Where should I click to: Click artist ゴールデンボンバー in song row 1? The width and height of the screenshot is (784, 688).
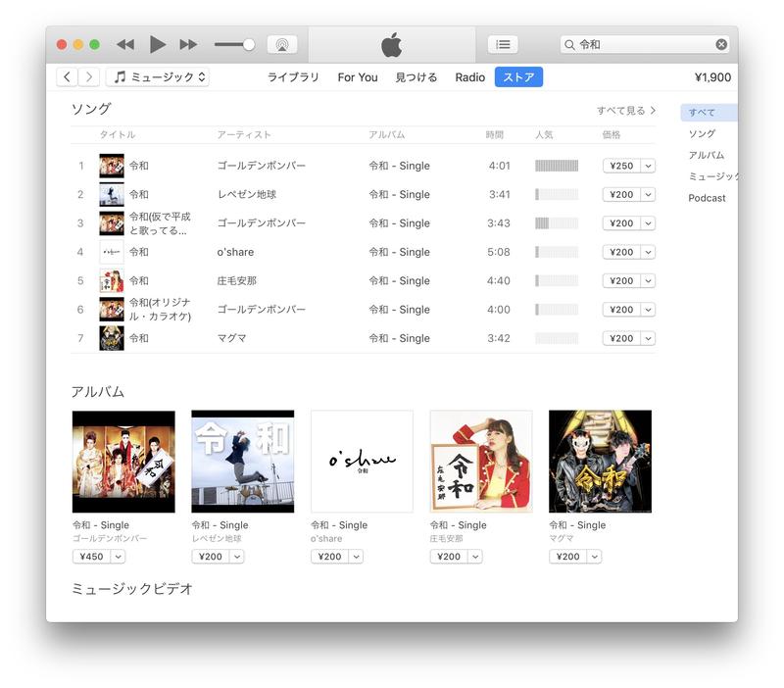pos(261,166)
